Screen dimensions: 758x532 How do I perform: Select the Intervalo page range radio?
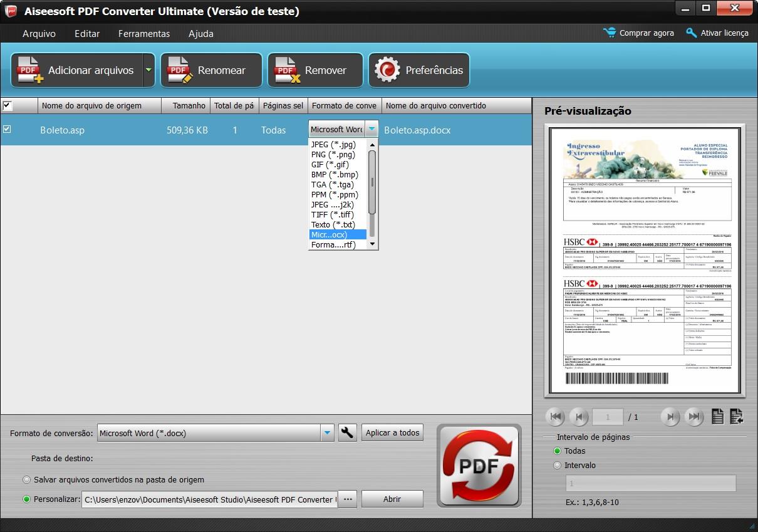coord(558,466)
